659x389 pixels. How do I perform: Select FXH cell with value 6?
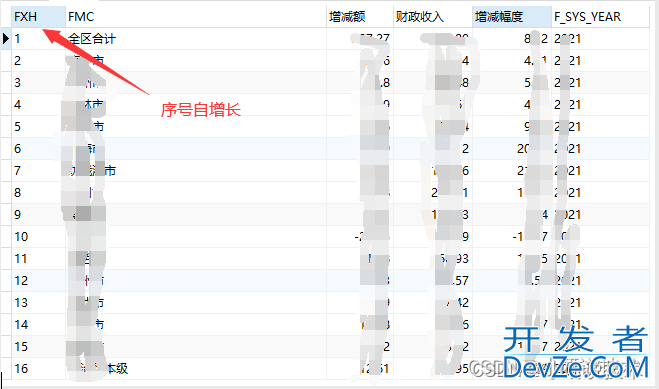(38, 149)
